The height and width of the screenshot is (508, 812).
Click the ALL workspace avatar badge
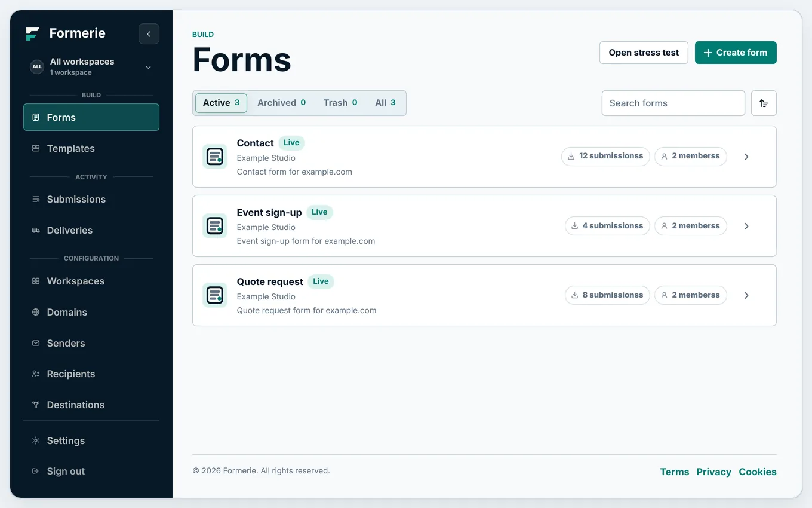click(37, 66)
